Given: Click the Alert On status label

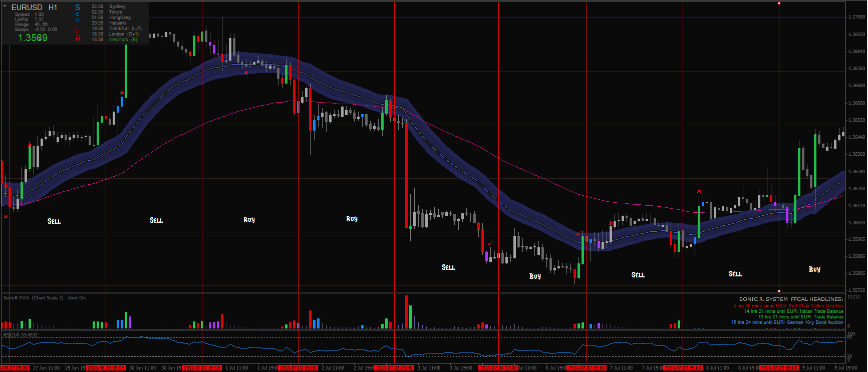Looking at the screenshot, I should [x=77, y=298].
